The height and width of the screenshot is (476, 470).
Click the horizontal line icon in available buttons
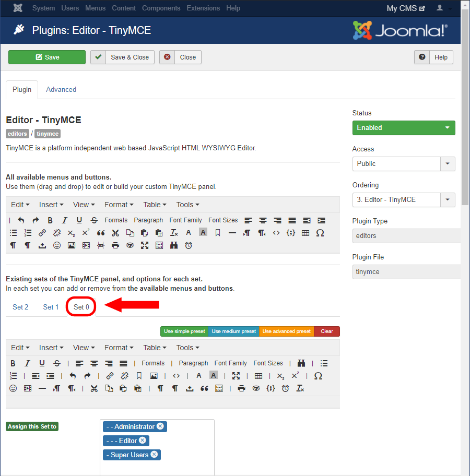(x=232, y=233)
